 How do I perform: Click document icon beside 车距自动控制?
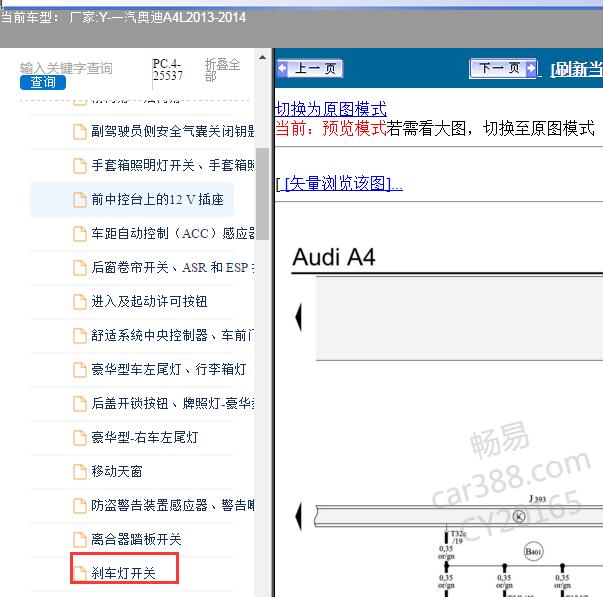(80, 233)
